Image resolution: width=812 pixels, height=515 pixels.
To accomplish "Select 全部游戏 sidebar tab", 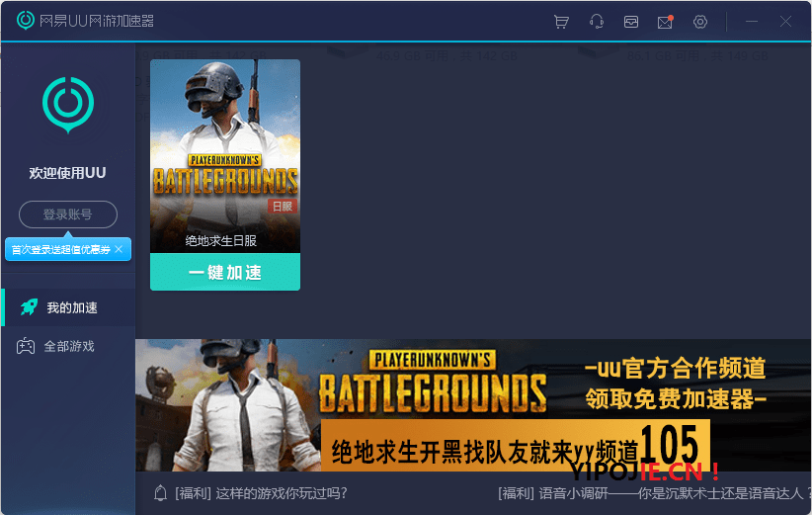I will coord(68,346).
